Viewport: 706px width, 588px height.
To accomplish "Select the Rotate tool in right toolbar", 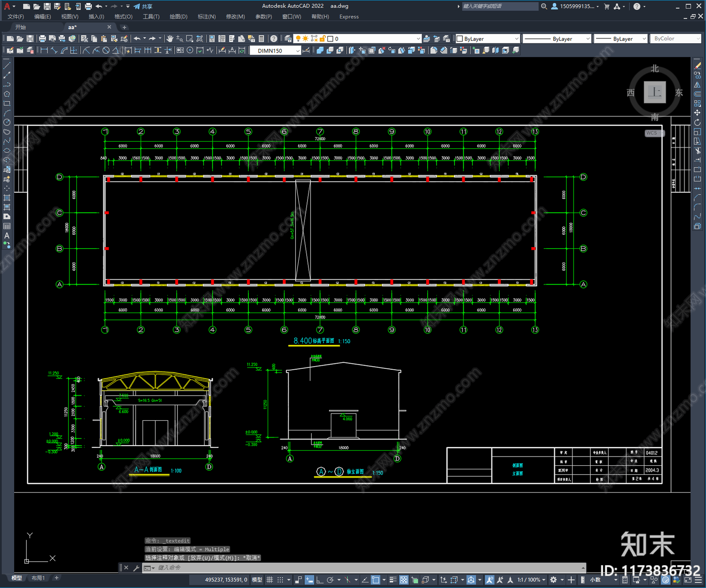I will (697, 122).
